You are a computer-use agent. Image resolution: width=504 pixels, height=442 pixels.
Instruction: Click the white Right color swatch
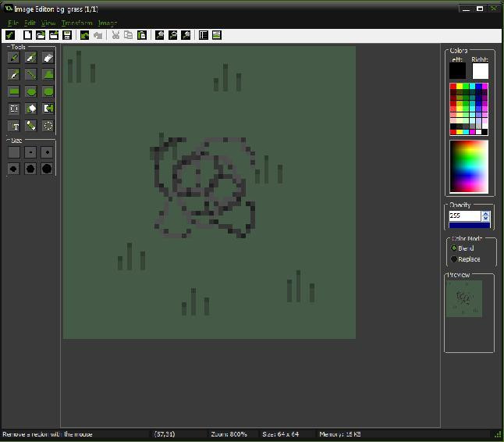click(x=481, y=71)
